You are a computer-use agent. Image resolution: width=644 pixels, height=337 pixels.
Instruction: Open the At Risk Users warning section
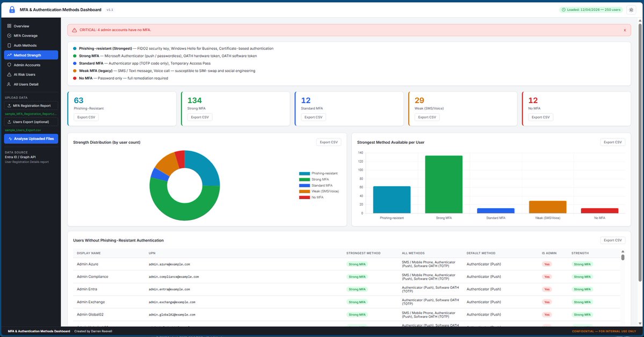pyautogui.click(x=23, y=74)
